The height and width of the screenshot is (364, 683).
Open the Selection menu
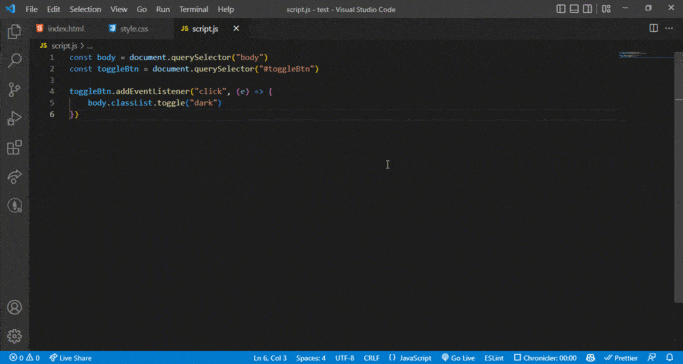click(85, 9)
